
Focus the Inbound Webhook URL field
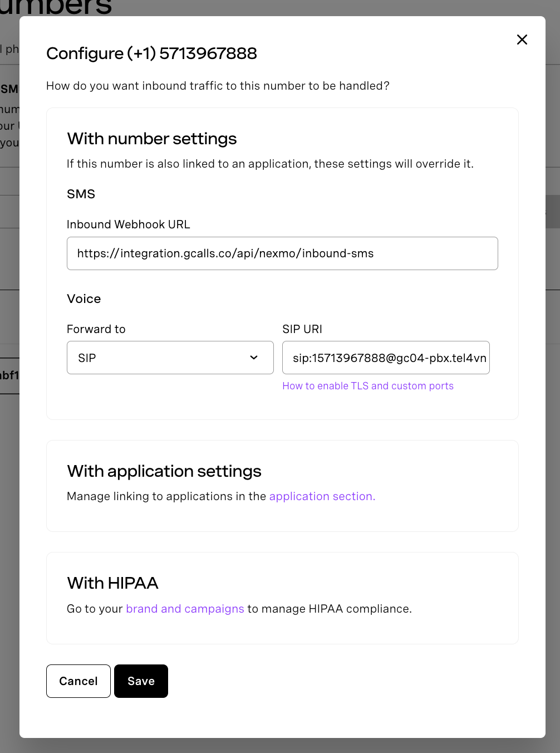[x=282, y=253]
